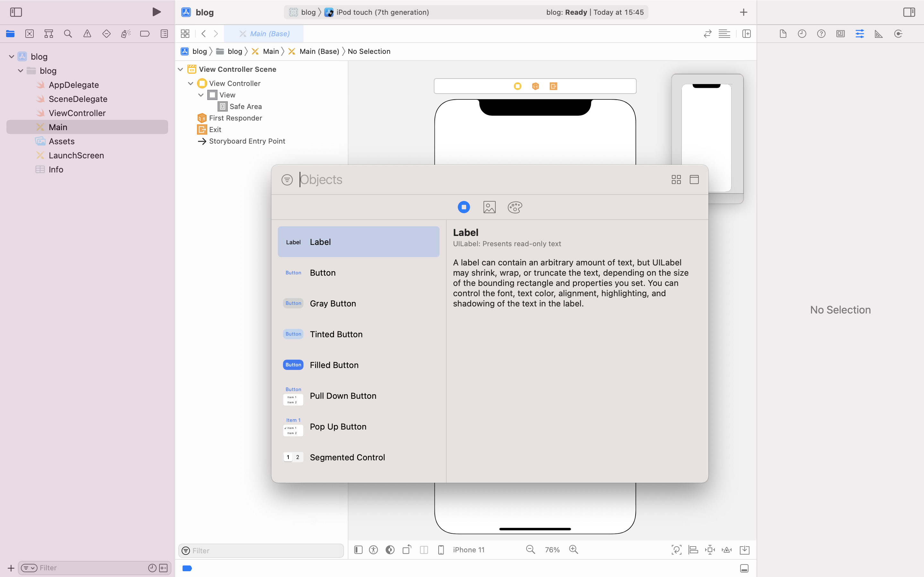Click the Add Editor button
Viewport: 924px width, 577px height.
tap(746, 33)
